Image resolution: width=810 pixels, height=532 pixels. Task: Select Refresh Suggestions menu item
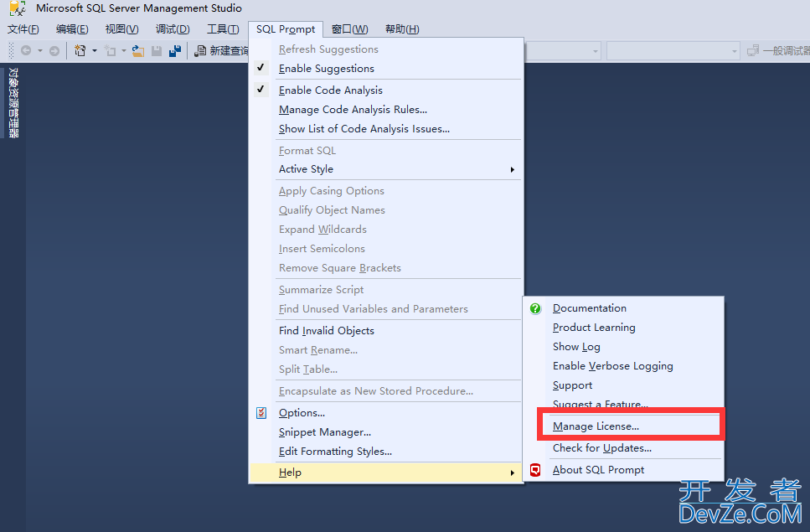point(328,49)
